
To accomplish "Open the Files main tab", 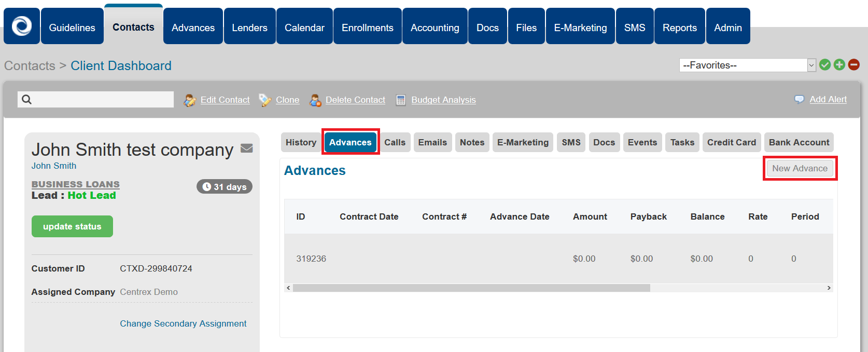I will point(526,26).
